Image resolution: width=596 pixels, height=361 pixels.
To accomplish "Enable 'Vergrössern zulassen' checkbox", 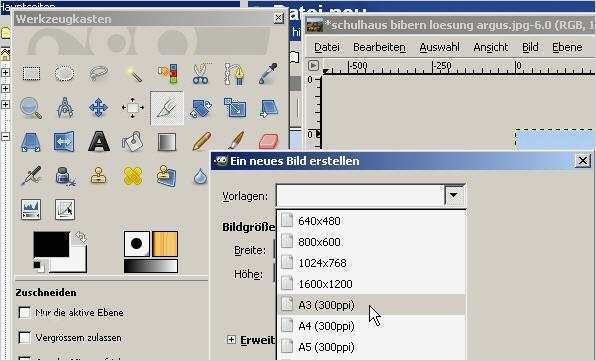I will [x=25, y=337].
